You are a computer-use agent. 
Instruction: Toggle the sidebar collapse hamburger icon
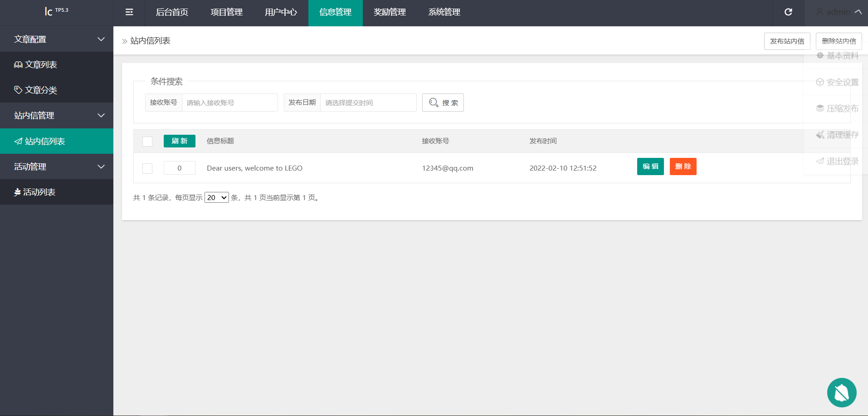point(129,12)
